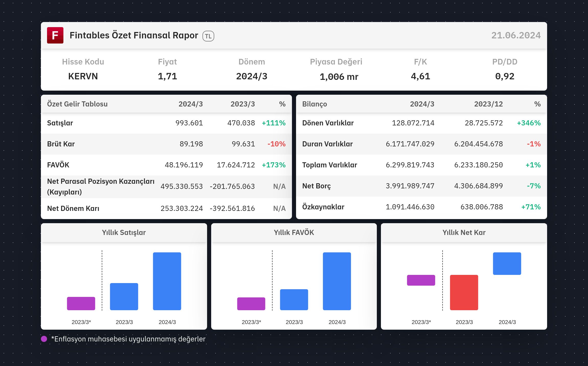The width and height of the screenshot is (588, 366).
Task: Click the Net Borç change -7%
Action: point(534,186)
